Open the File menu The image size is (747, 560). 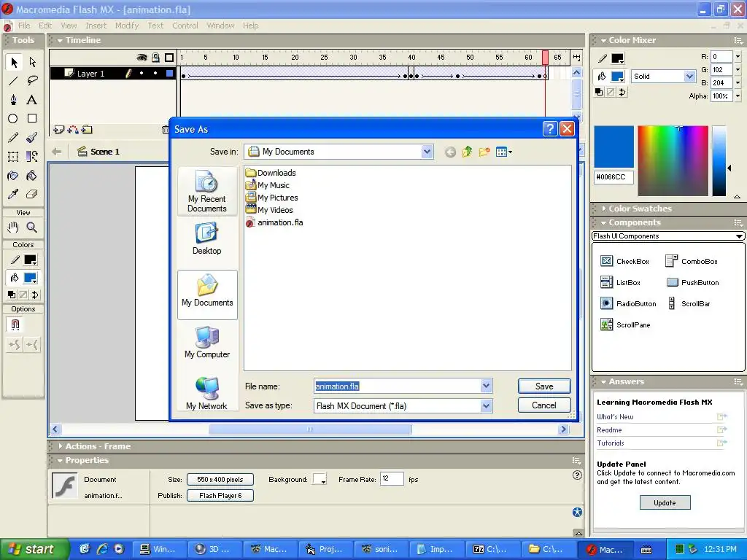24,26
